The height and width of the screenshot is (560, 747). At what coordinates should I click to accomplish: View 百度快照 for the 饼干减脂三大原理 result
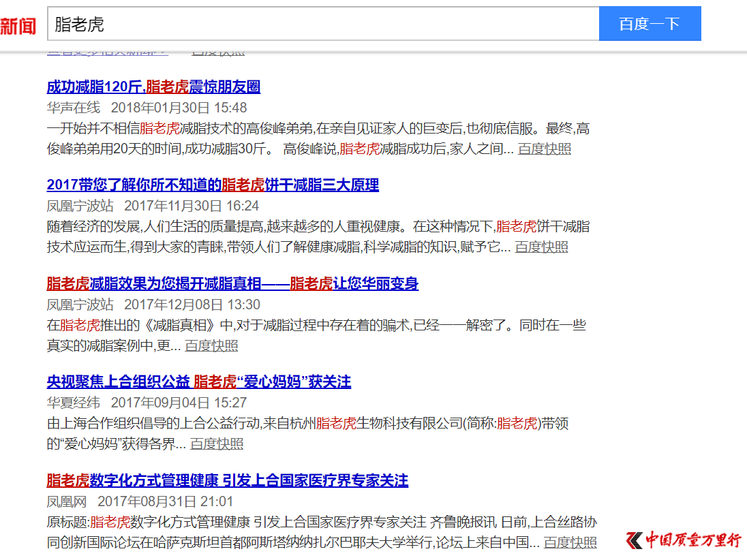coord(541,247)
